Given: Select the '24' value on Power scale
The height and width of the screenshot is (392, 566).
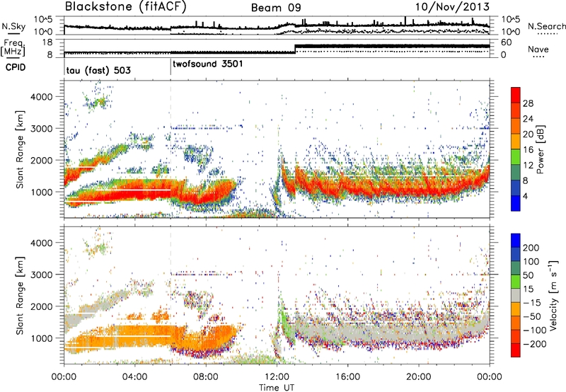Looking at the screenshot, I should (x=528, y=119).
